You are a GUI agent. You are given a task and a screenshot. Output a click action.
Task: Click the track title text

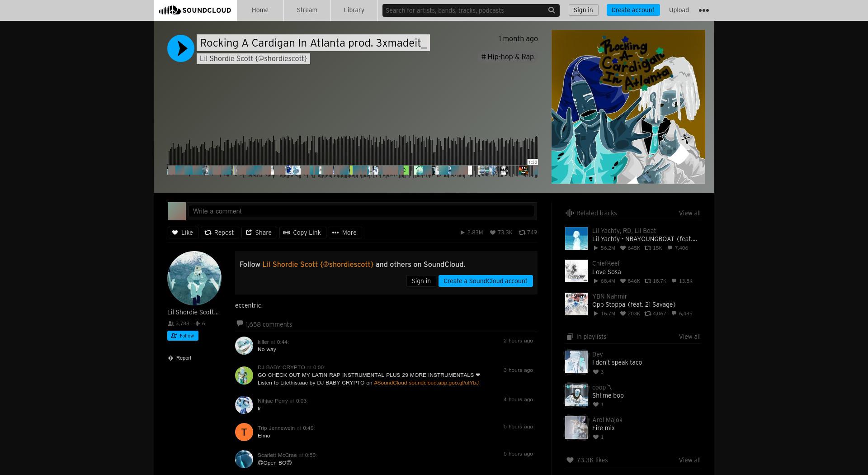click(313, 43)
